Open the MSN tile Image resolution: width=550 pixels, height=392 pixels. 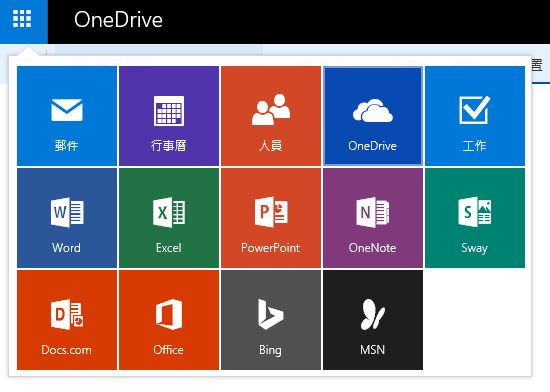pos(373,320)
